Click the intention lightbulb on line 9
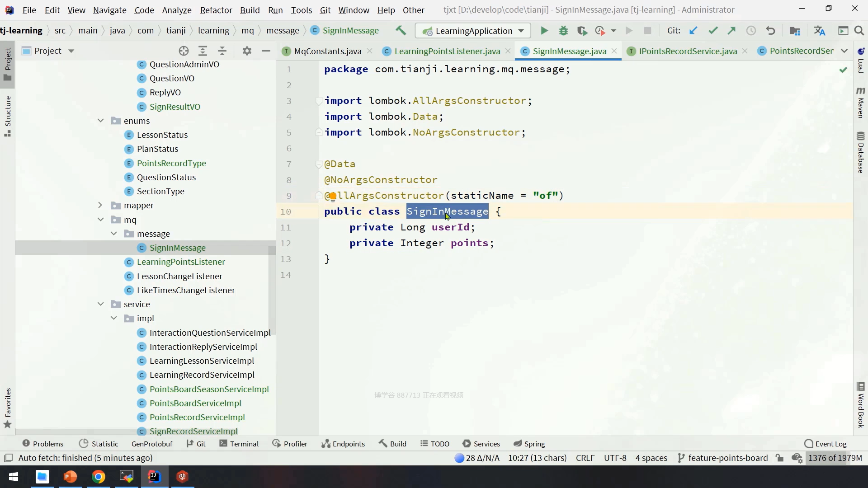 [332, 196]
